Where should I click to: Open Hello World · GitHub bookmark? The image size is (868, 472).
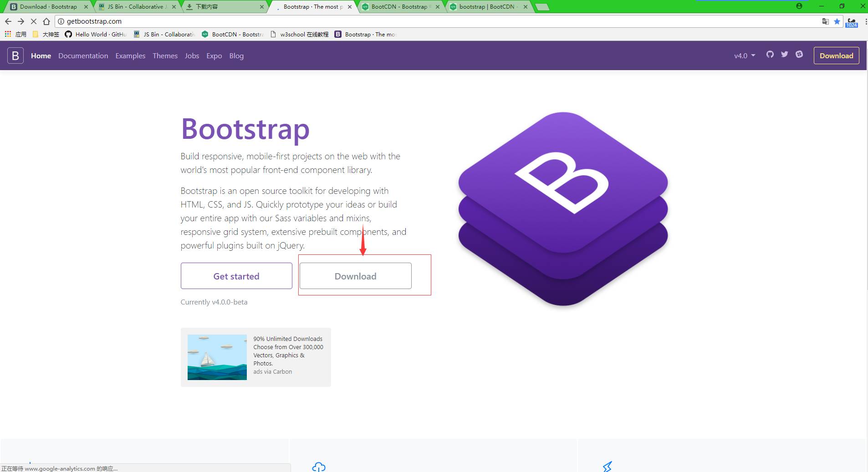(96, 34)
